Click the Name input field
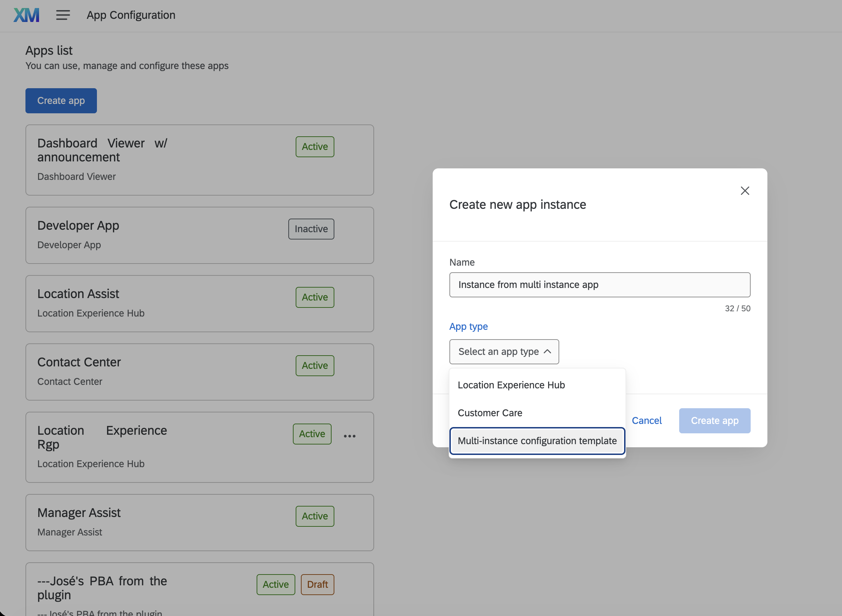The image size is (842, 616). click(x=600, y=284)
